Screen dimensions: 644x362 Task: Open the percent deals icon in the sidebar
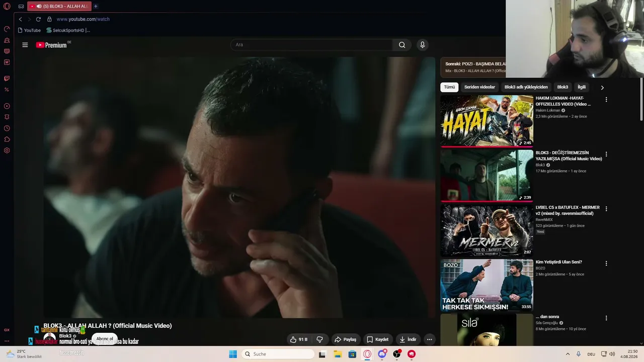tap(7, 89)
